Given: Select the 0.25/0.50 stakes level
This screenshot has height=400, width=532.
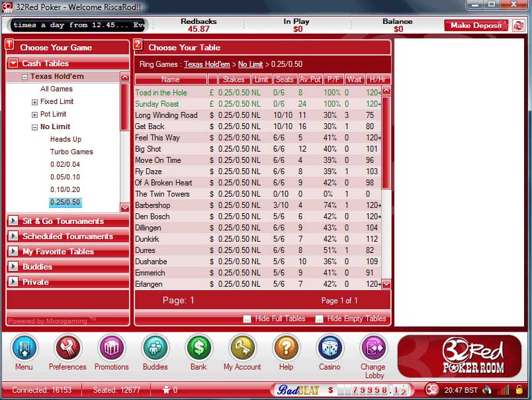Looking at the screenshot, I should click(65, 203).
